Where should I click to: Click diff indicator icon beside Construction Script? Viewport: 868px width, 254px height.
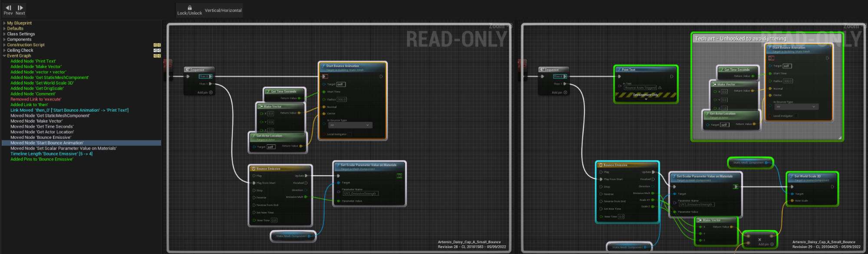click(x=157, y=45)
